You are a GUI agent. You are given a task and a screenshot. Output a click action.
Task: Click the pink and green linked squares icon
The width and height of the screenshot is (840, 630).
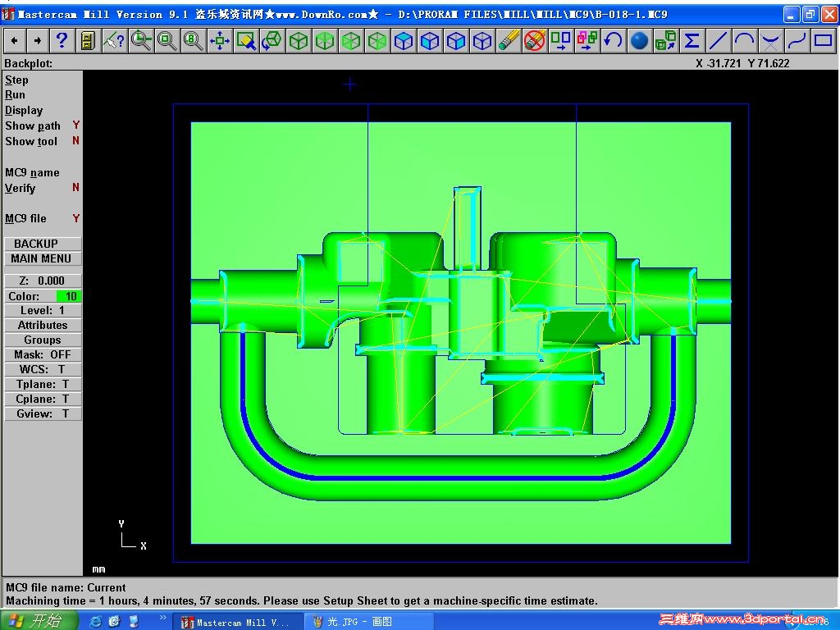(587, 40)
